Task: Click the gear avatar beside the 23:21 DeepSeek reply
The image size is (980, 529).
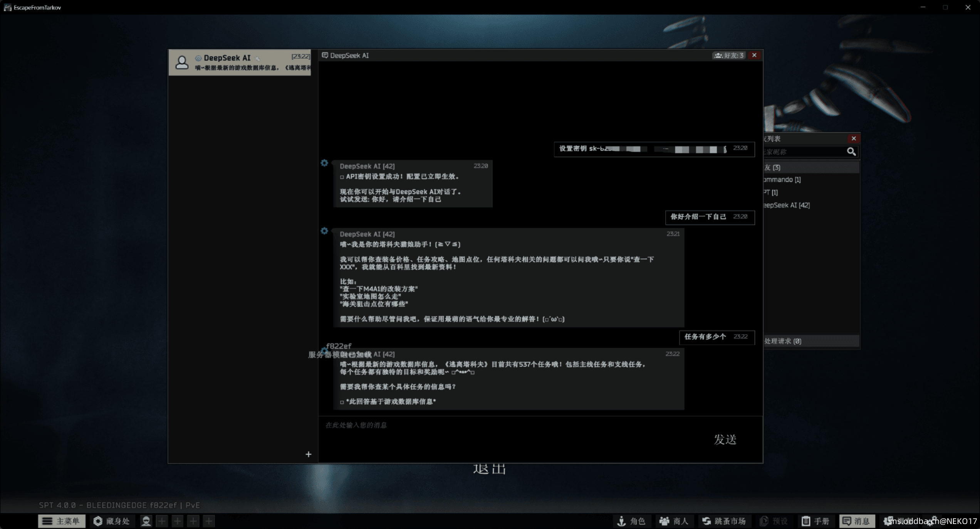Action: [x=324, y=231]
